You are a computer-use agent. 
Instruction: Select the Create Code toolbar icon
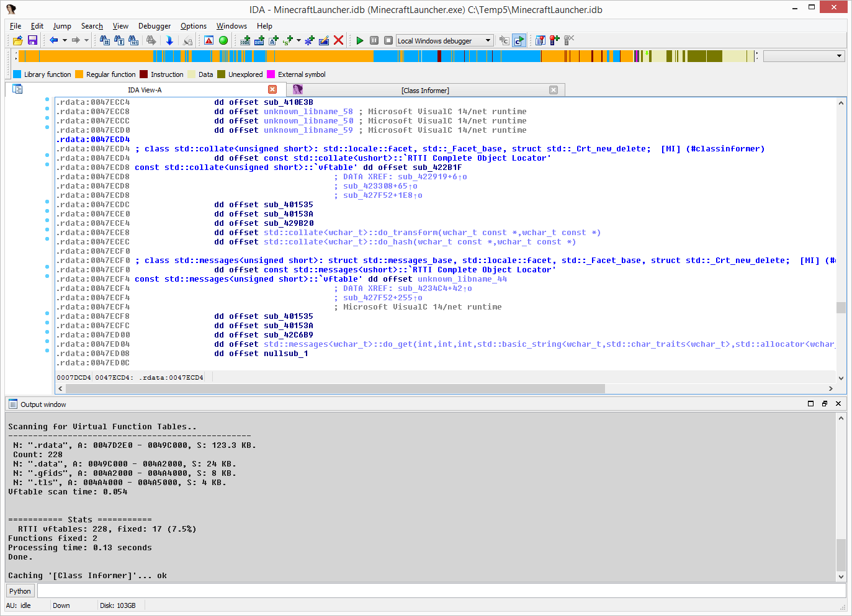tap(244, 40)
